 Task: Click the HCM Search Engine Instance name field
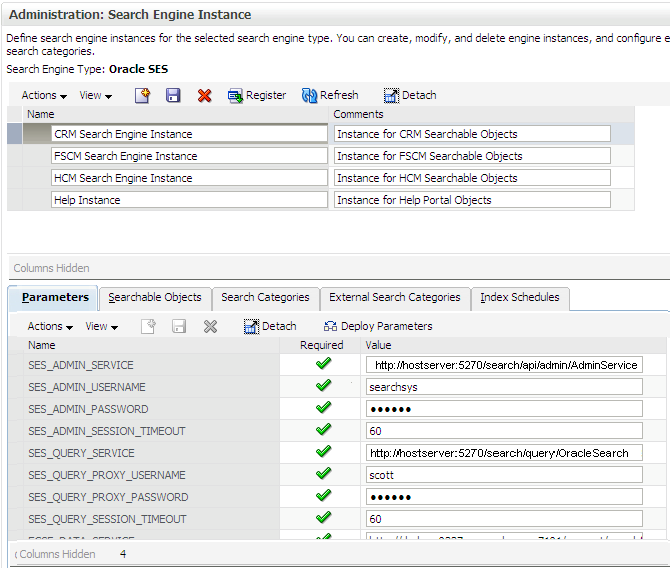(189, 178)
